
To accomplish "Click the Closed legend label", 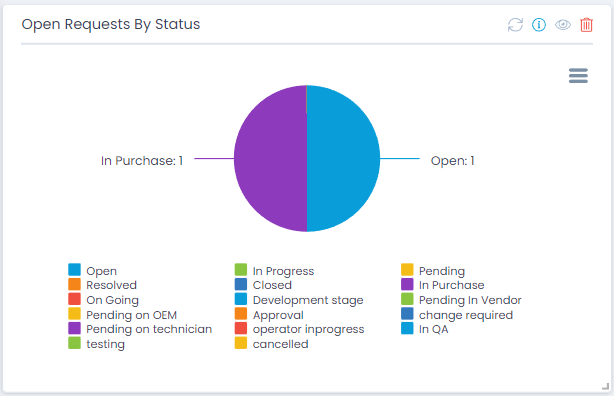I will (x=272, y=285).
